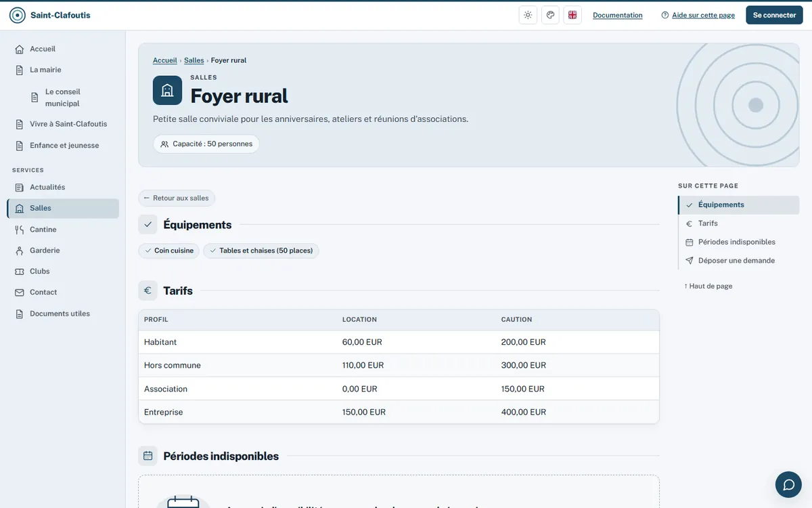Click the calendar icon beside Périodes indisponibles
The width and height of the screenshot is (812, 508).
(148, 456)
